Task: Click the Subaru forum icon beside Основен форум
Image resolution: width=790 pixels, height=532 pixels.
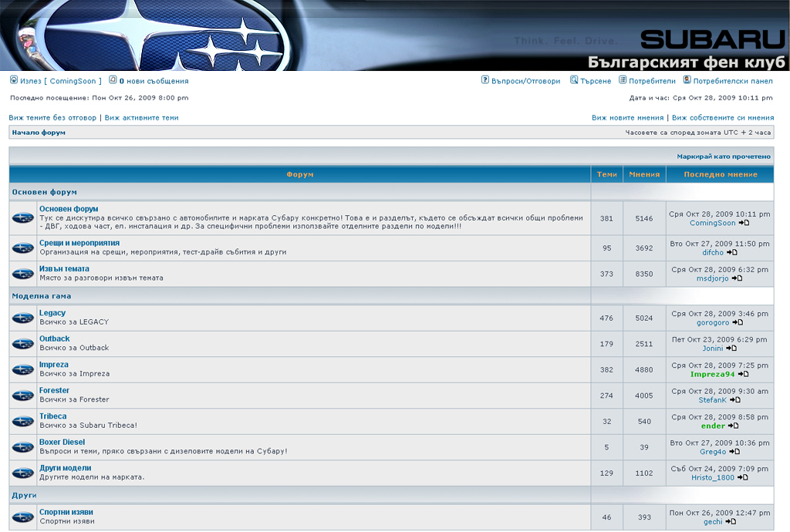Action: (22, 218)
